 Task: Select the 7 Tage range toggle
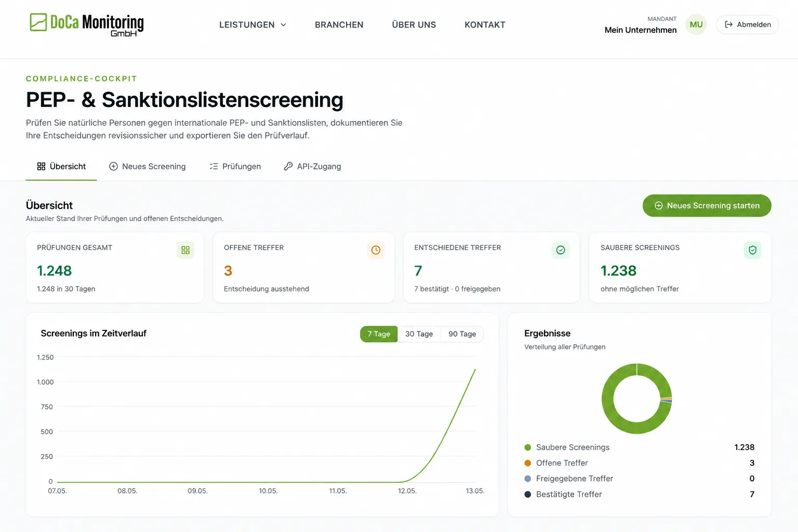coord(379,334)
